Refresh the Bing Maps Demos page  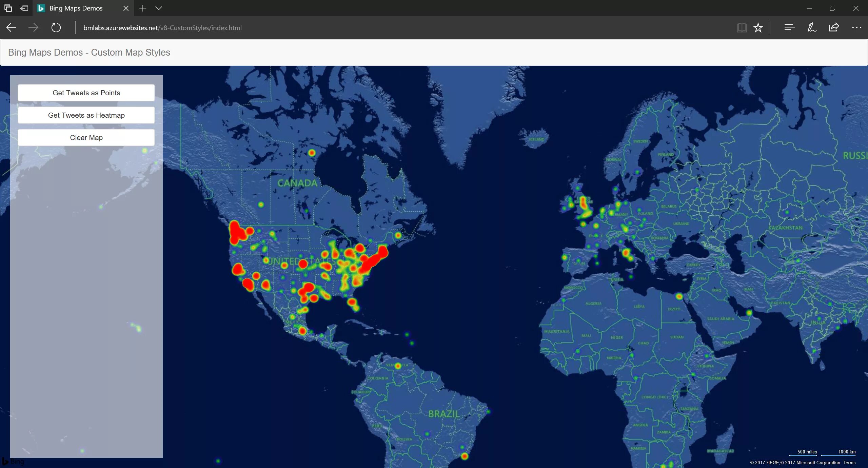pyautogui.click(x=56, y=27)
